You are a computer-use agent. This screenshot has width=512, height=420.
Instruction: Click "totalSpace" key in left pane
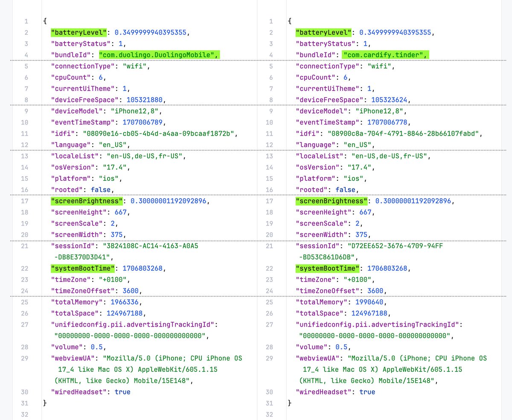pos(75,313)
